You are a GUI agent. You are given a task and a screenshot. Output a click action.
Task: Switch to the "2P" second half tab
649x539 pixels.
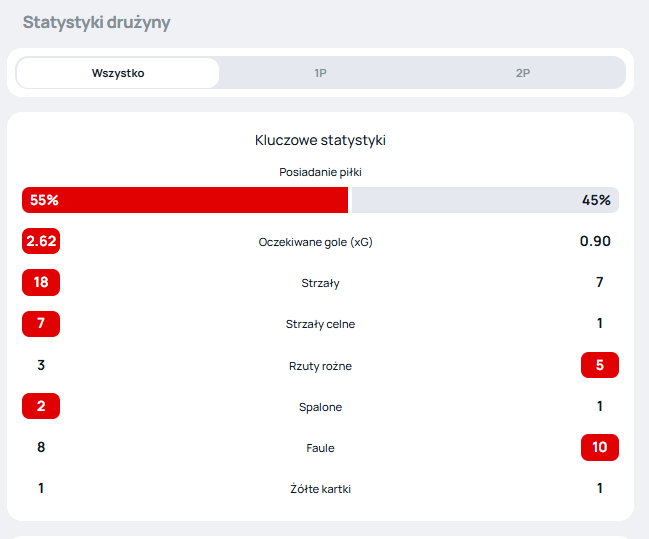pyautogui.click(x=522, y=73)
